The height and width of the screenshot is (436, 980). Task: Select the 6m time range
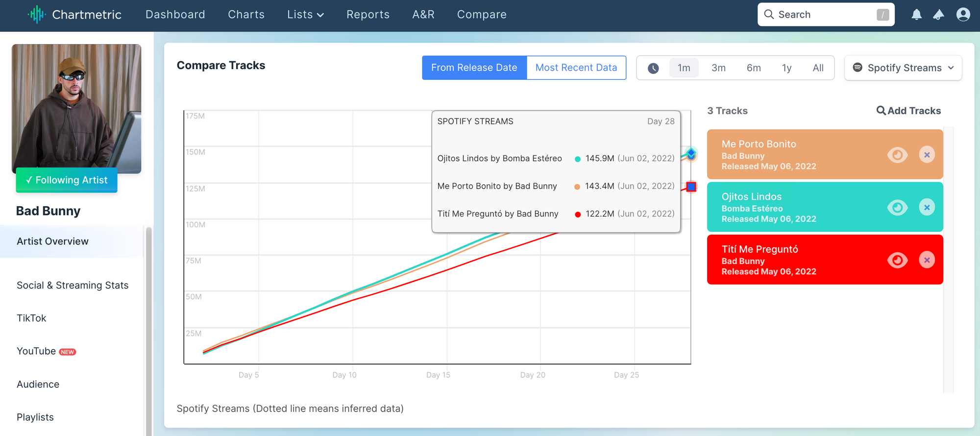coord(754,68)
